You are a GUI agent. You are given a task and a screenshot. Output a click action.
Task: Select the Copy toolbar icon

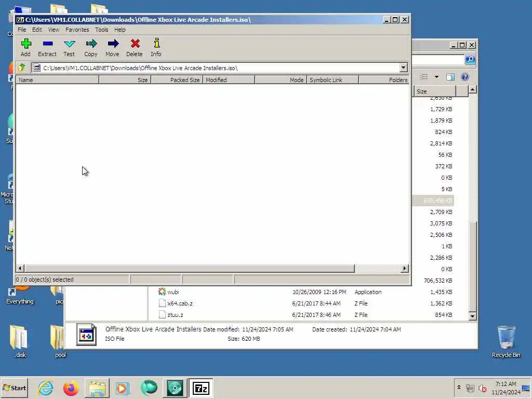coord(91,47)
